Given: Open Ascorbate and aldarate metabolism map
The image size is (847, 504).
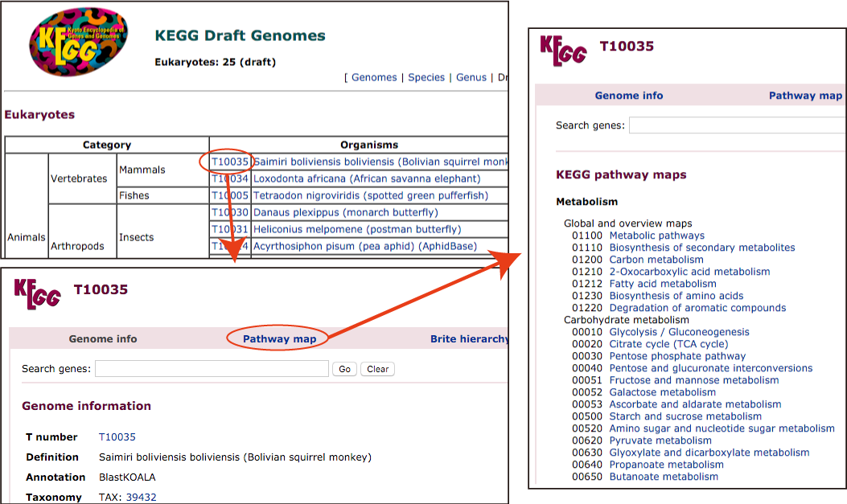Looking at the screenshot, I should pos(695,404).
